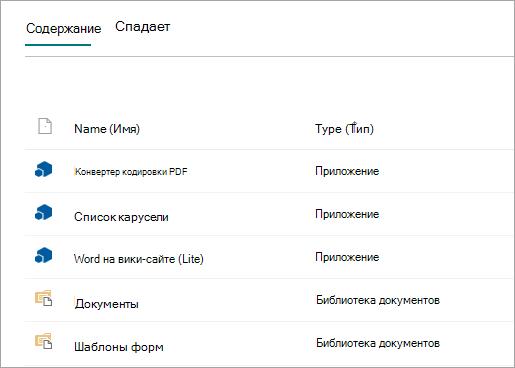Click the Список карусели app icon

coord(44,212)
